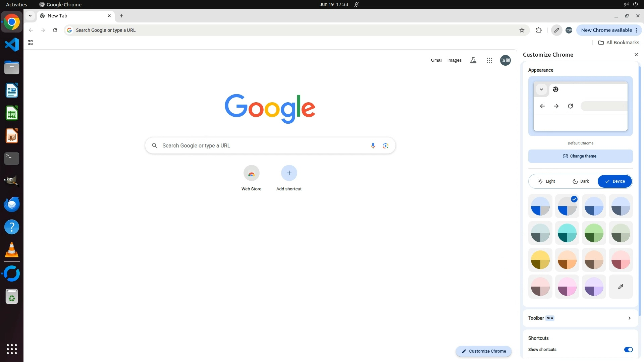Screen dimensions: 644x362
Task: Open Google Lens image search
Action: pos(385,145)
